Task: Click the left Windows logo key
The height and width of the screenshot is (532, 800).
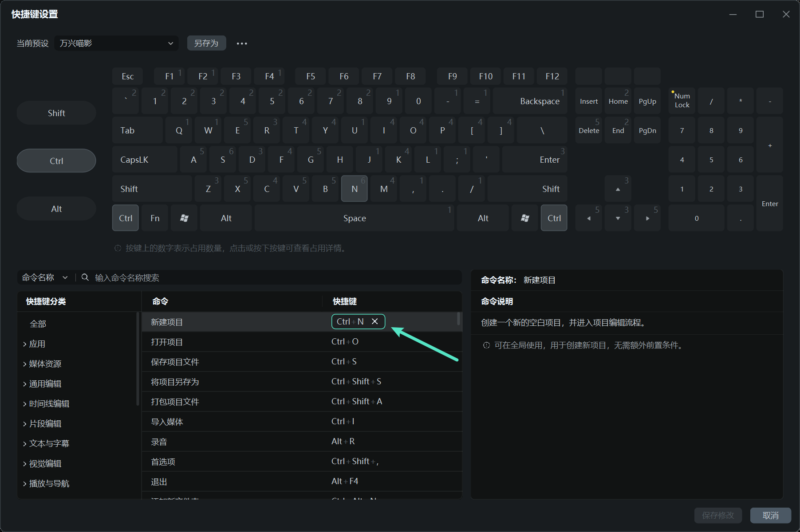Action: (184, 218)
